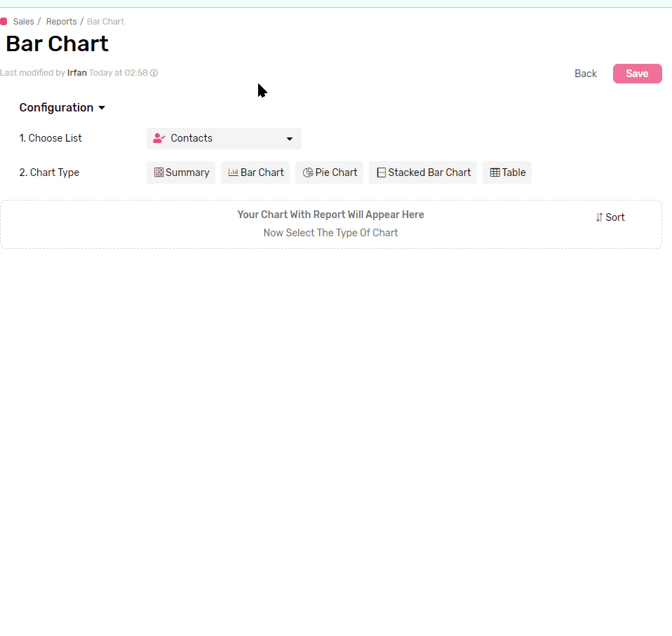Click 'Your Chart With Report Will Appear Here'
The width and height of the screenshot is (672, 636).
pyautogui.click(x=331, y=215)
